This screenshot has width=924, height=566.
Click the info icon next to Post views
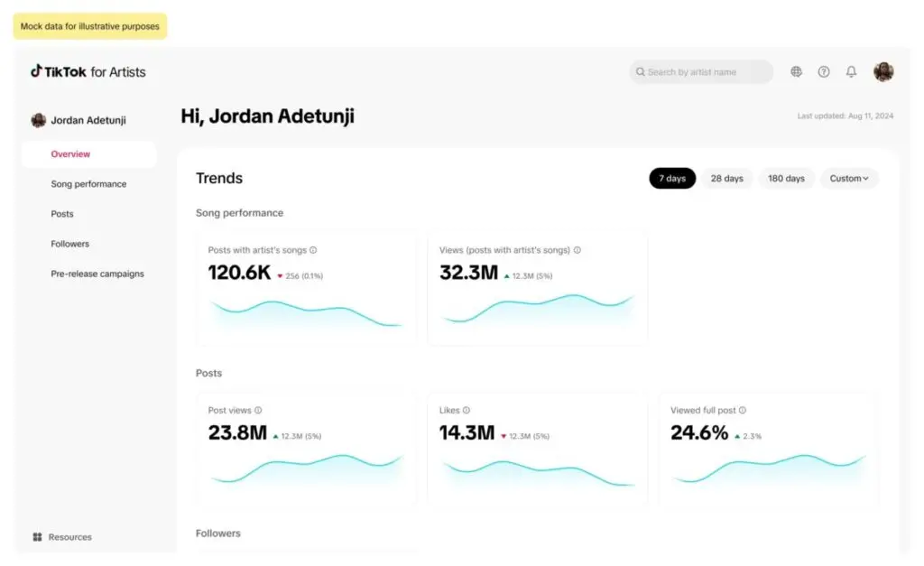click(259, 410)
